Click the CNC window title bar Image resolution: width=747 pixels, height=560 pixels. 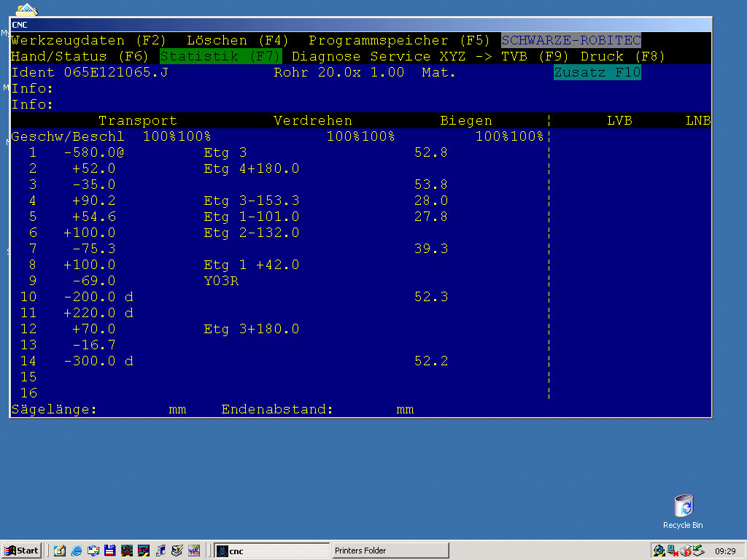360,25
